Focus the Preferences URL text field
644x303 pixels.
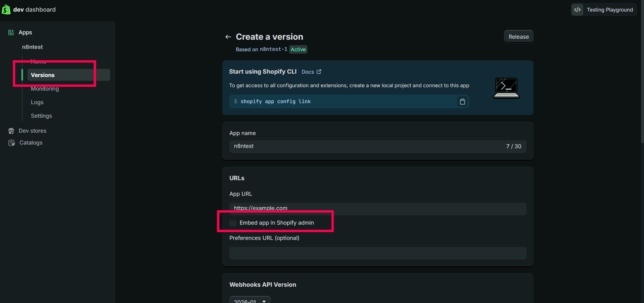(x=378, y=253)
